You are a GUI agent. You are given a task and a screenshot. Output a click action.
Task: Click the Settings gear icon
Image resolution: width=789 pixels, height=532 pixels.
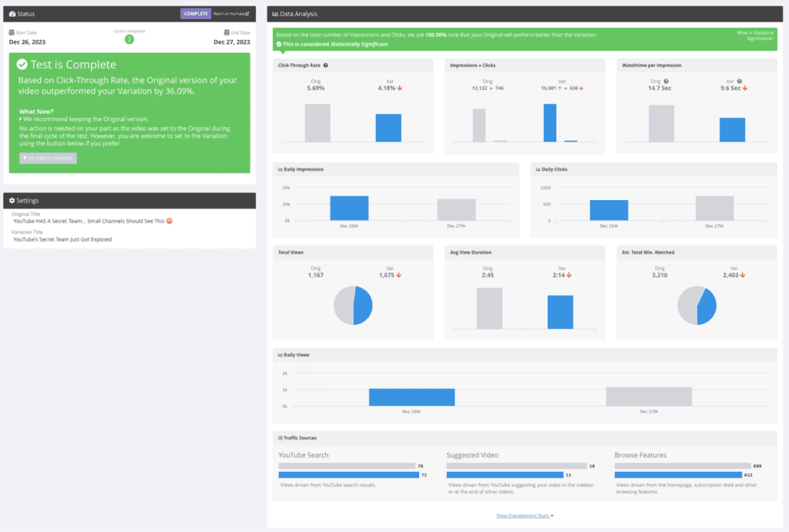click(x=12, y=200)
